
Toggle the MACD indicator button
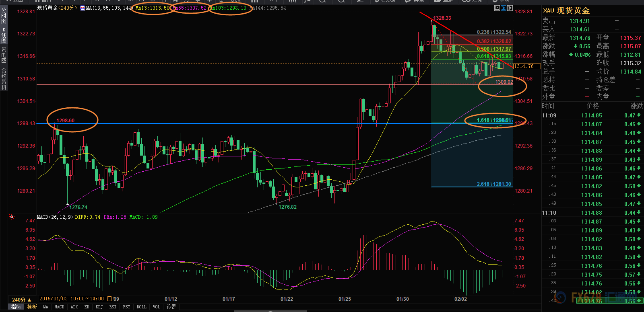[59, 307]
